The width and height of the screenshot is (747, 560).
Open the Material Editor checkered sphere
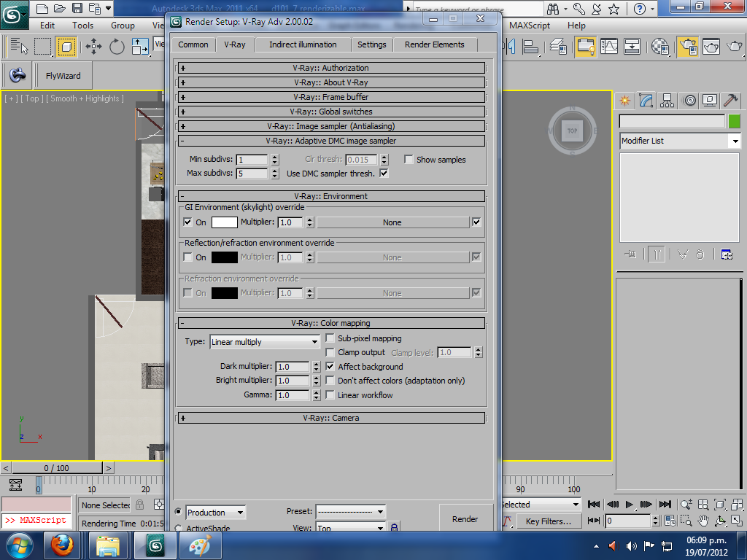[659, 47]
